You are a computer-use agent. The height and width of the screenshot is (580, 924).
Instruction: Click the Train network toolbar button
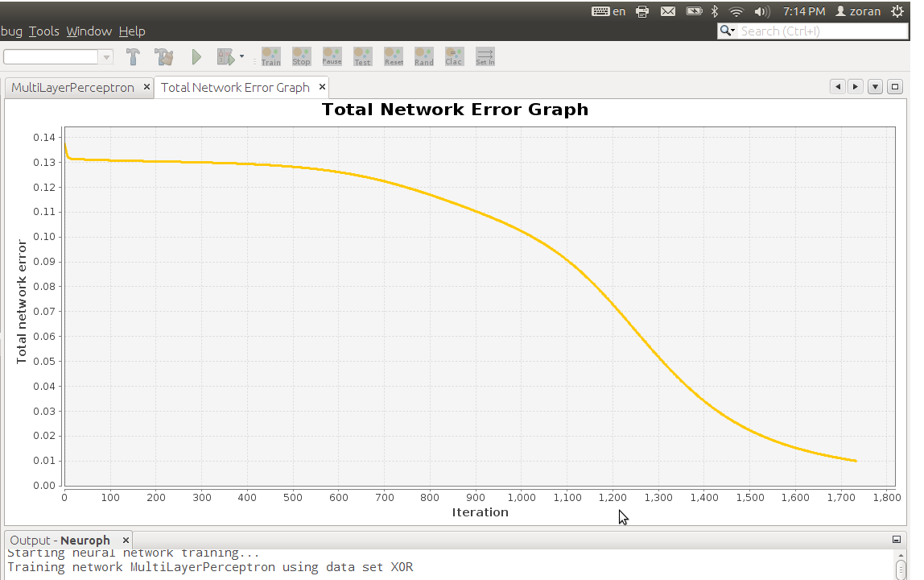(271, 56)
